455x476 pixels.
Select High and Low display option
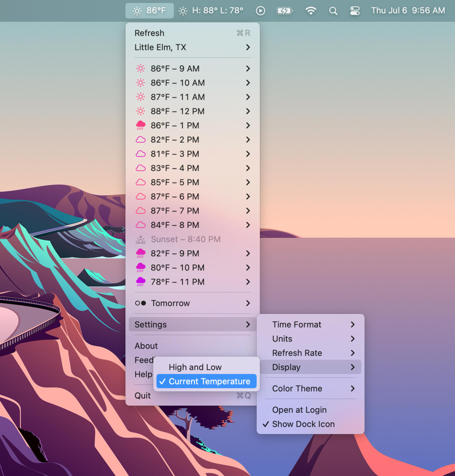pyautogui.click(x=195, y=367)
